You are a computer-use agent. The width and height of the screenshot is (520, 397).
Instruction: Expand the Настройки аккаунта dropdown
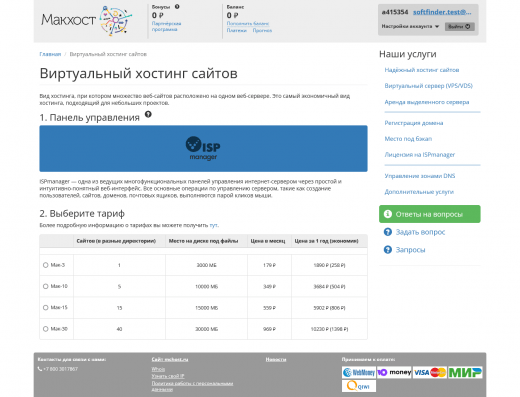[x=410, y=26]
